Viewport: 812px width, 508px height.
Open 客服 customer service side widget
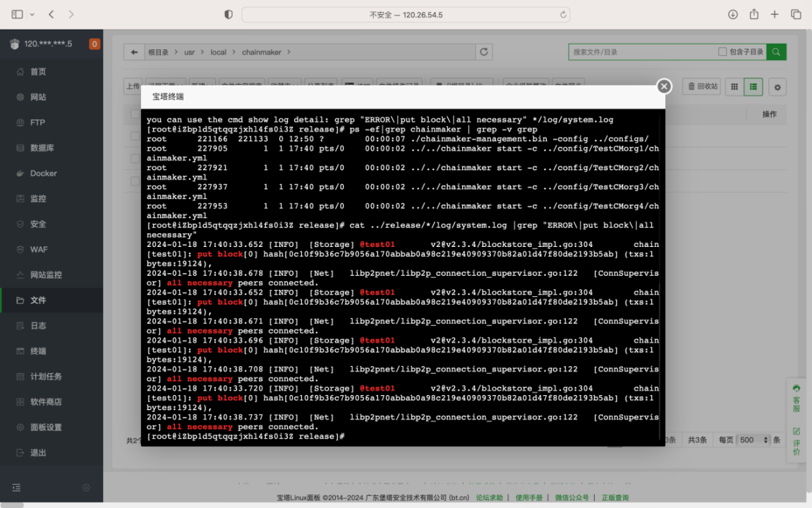[796, 398]
